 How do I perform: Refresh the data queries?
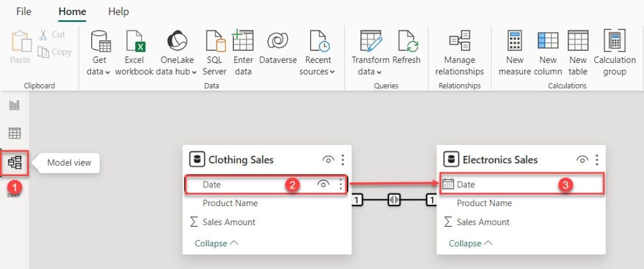[406, 48]
